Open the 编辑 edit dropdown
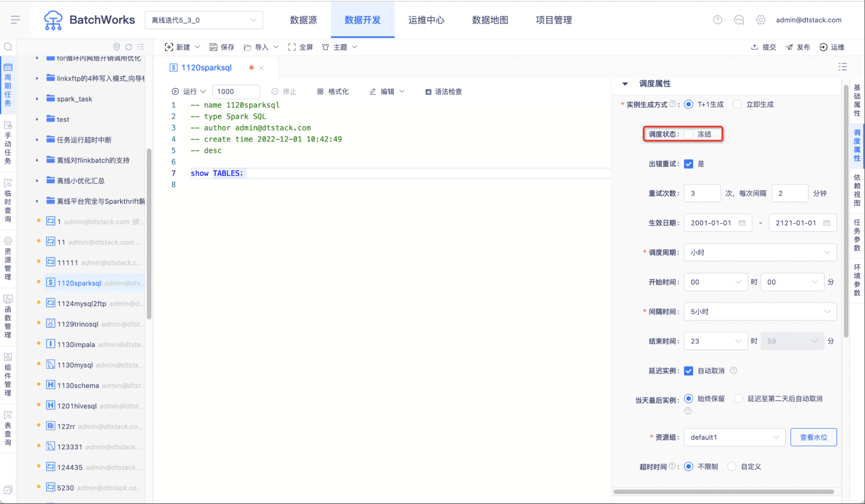 point(387,91)
